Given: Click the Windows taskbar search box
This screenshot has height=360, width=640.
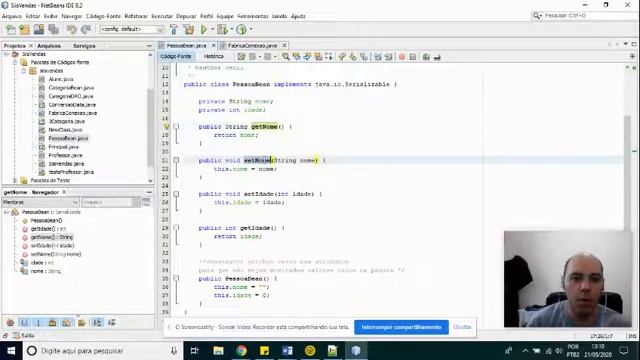Looking at the screenshot, I should (x=102, y=351).
